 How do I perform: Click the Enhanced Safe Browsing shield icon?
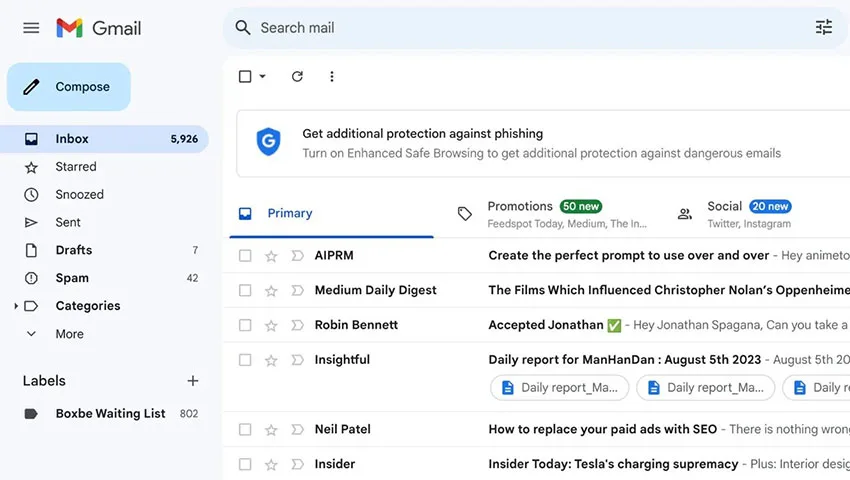(268, 142)
